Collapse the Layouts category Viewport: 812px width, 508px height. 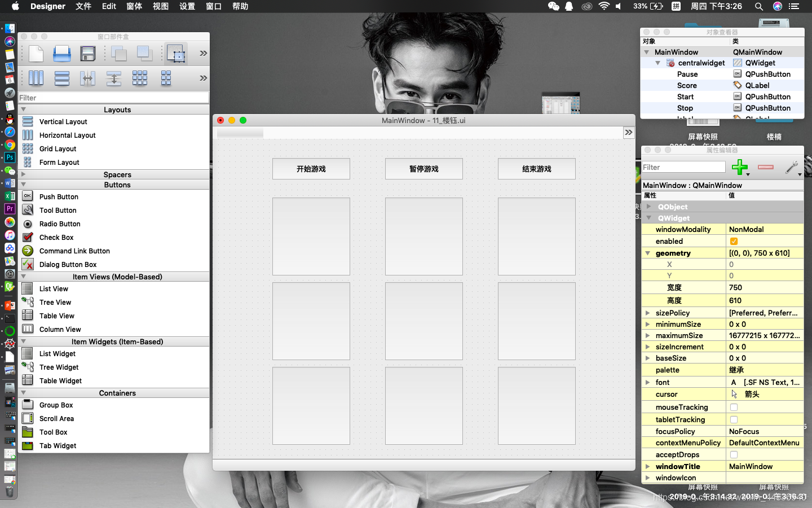(23, 110)
